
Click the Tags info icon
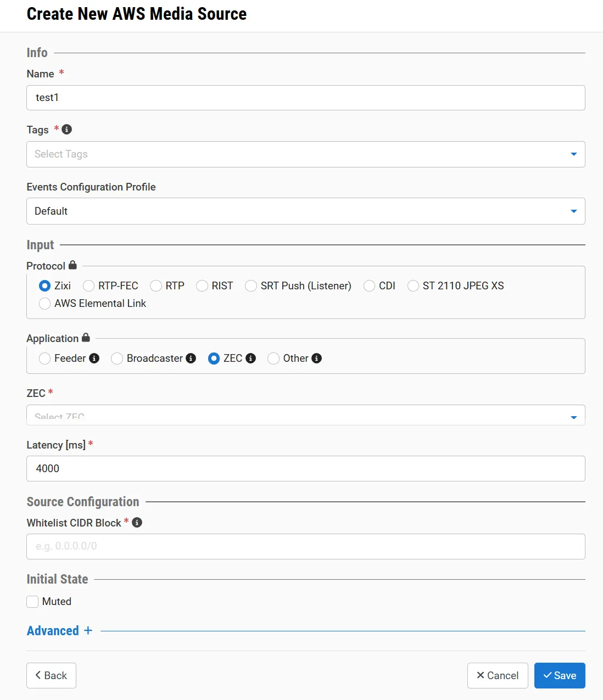pyautogui.click(x=67, y=130)
